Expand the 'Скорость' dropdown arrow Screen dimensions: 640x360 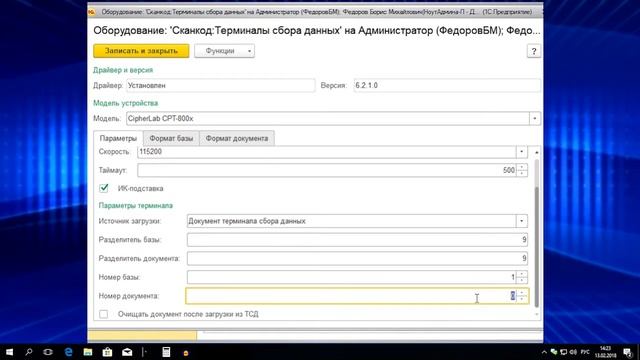pyautogui.click(x=522, y=152)
